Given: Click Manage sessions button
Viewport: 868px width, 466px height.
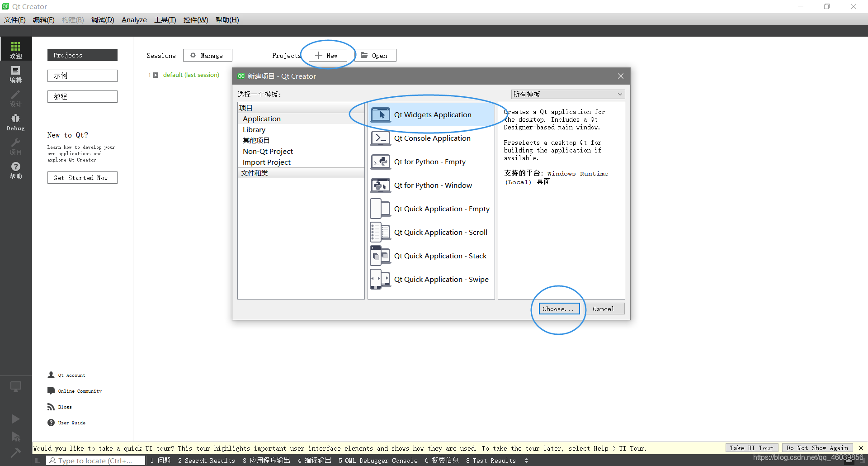Looking at the screenshot, I should click(x=208, y=55).
